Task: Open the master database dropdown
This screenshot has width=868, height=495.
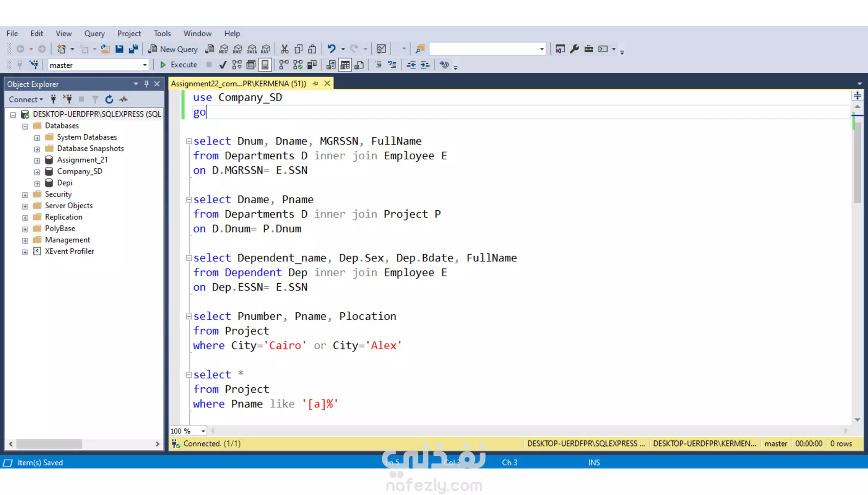Action: click(x=145, y=65)
